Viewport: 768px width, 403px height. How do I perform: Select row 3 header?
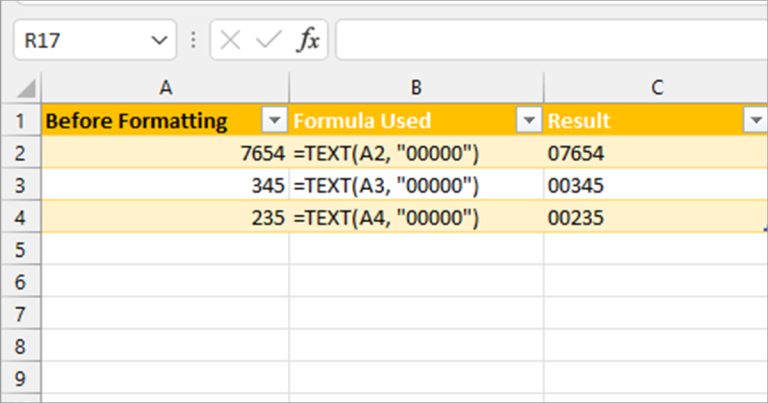(x=20, y=185)
